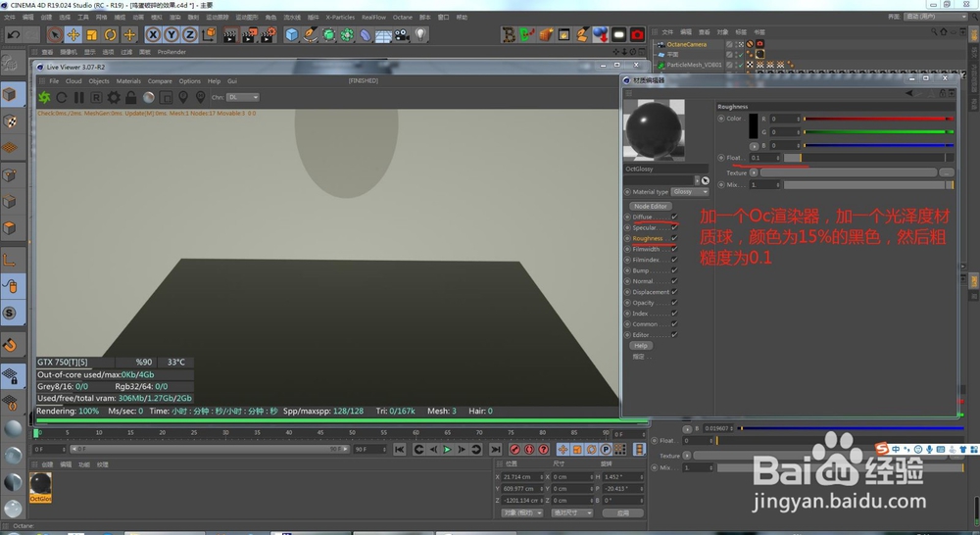Viewport: 980px width, 535px height.
Task: Toggle the Bump channel checkbox
Action: 674,270
